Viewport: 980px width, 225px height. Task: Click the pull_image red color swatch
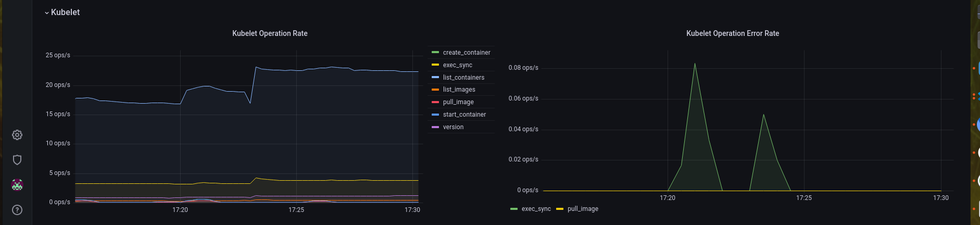[435, 102]
